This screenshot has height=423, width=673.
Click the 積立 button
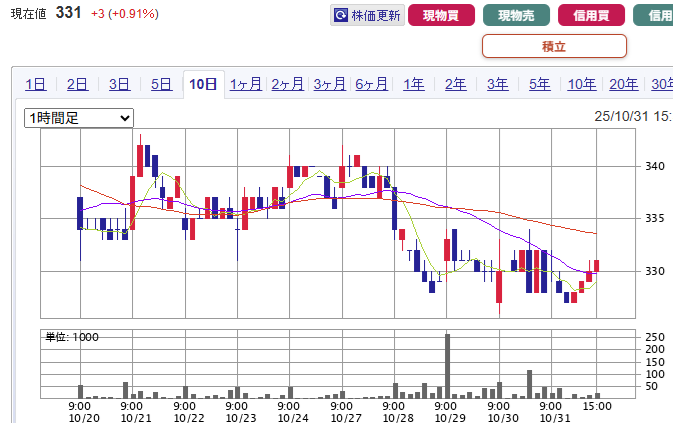click(554, 46)
